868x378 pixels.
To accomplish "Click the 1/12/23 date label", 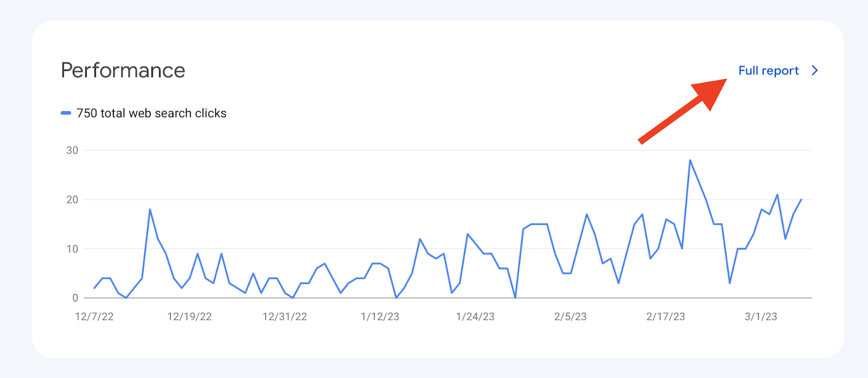I will pos(380,317).
